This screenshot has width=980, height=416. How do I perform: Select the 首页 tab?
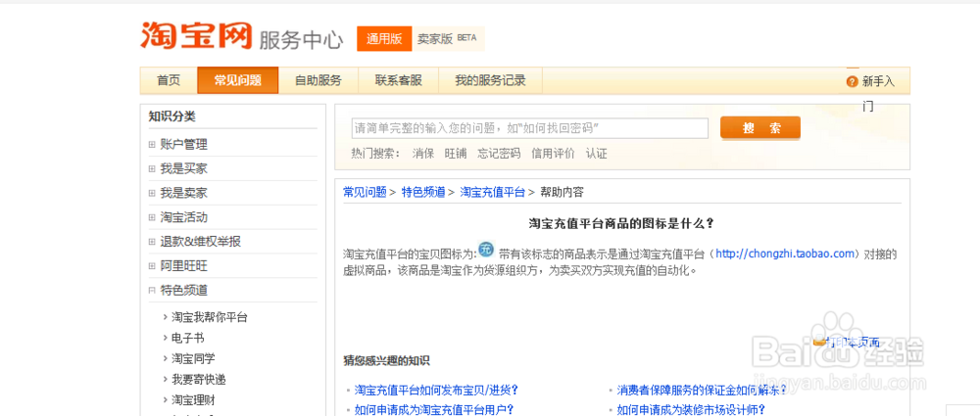[x=169, y=80]
